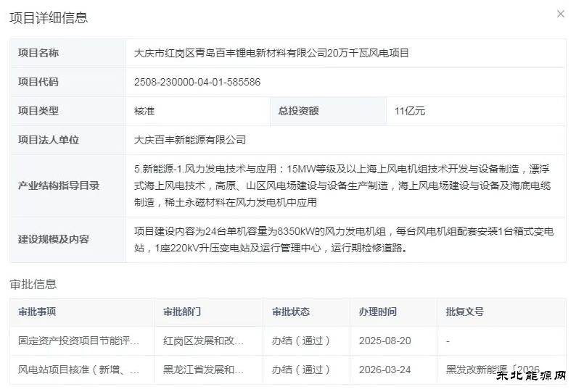Click the 办理时间 column header
Screen dimensions: 576x392
pyautogui.click(x=377, y=312)
